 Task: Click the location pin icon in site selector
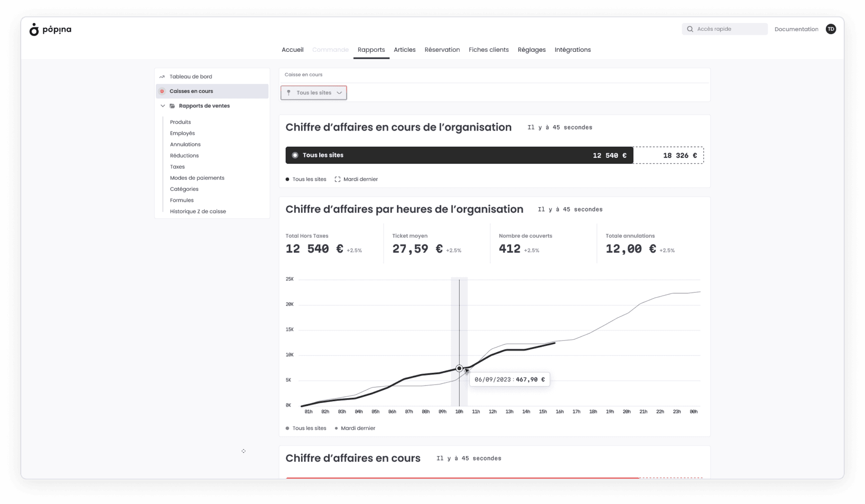point(289,93)
